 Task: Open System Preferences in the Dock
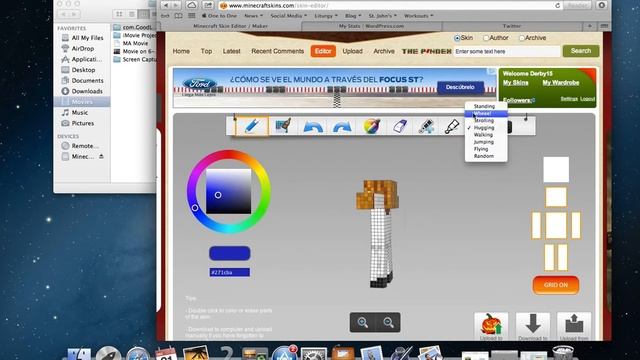(x=313, y=354)
